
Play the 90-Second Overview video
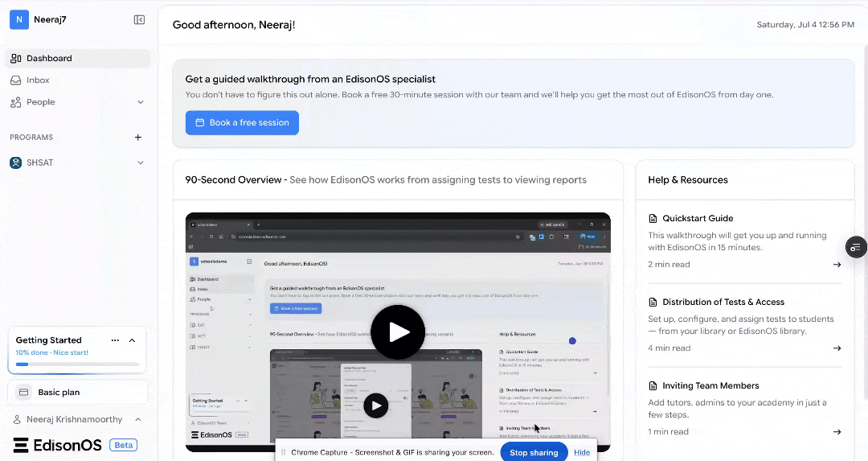pyautogui.click(x=398, y=332)
